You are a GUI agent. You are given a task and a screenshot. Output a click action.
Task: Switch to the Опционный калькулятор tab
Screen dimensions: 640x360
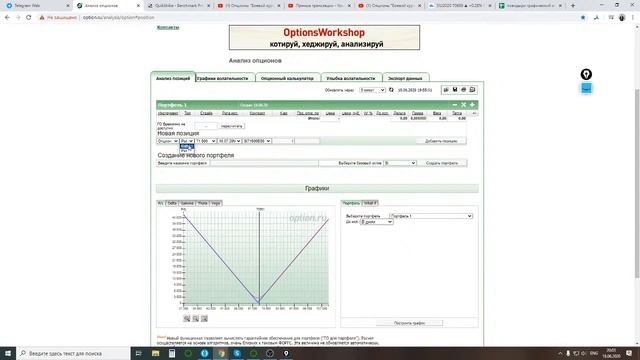click(287, 78)
